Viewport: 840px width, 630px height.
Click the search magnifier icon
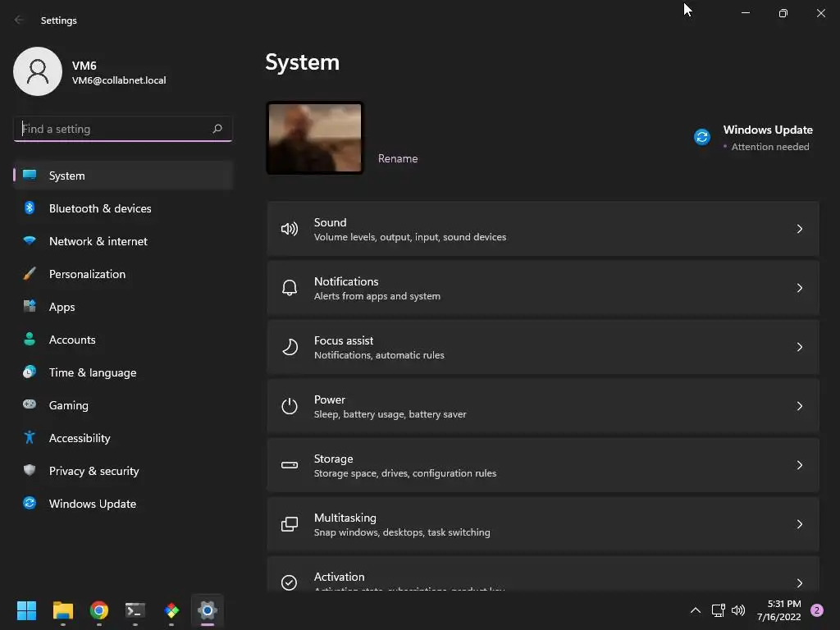point(217,129)
